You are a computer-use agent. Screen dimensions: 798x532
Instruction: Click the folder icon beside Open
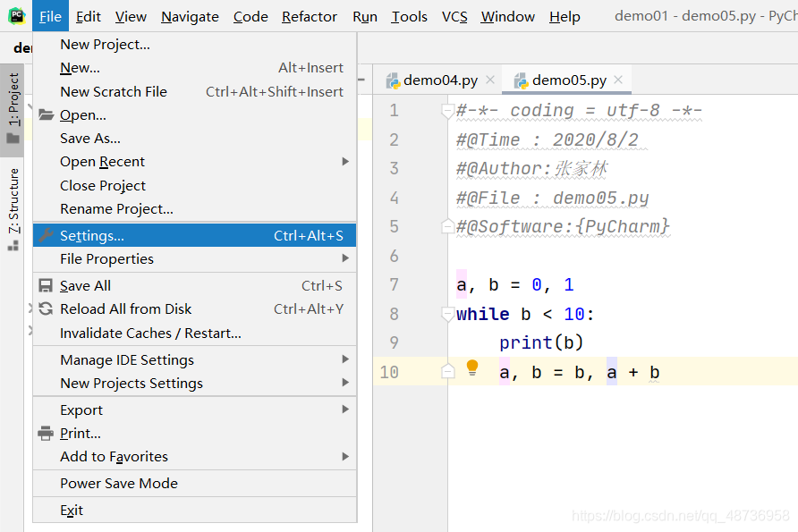46,115
